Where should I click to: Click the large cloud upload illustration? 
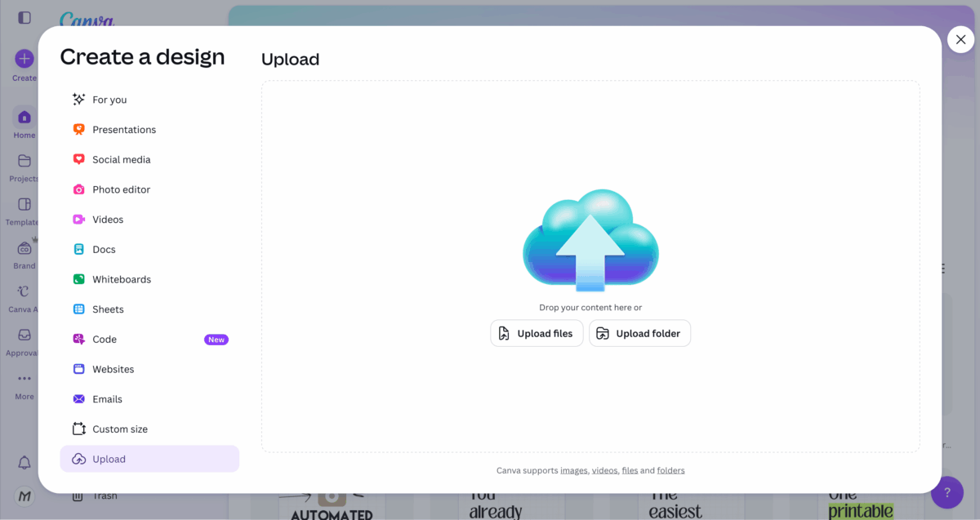click(x=590, y=241)
